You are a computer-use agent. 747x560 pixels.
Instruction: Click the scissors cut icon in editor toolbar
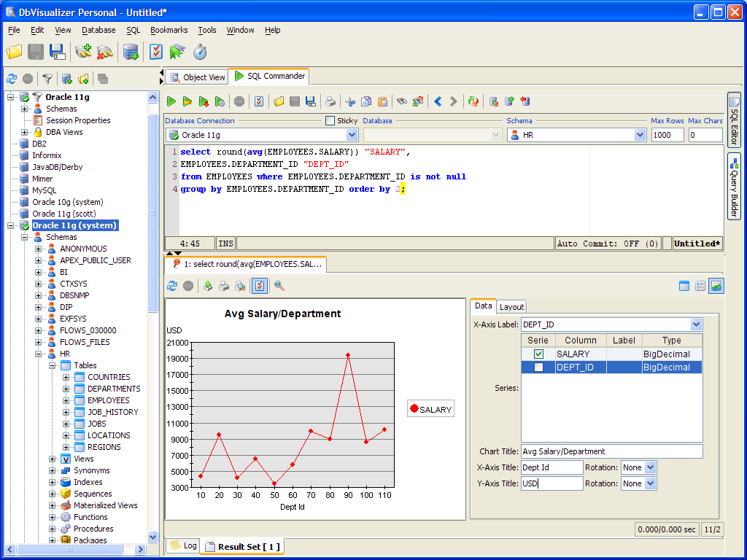350,101
